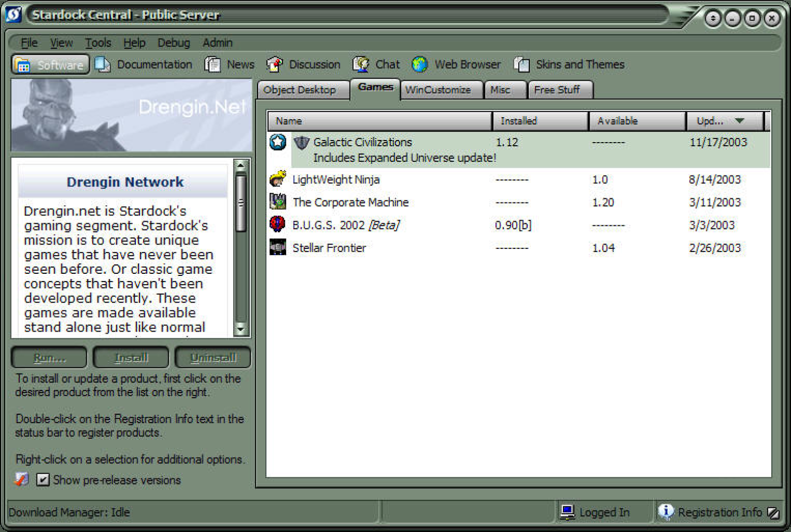791x532 pixels.
Task: Open the Documentation section
Action: pos(144,65)
